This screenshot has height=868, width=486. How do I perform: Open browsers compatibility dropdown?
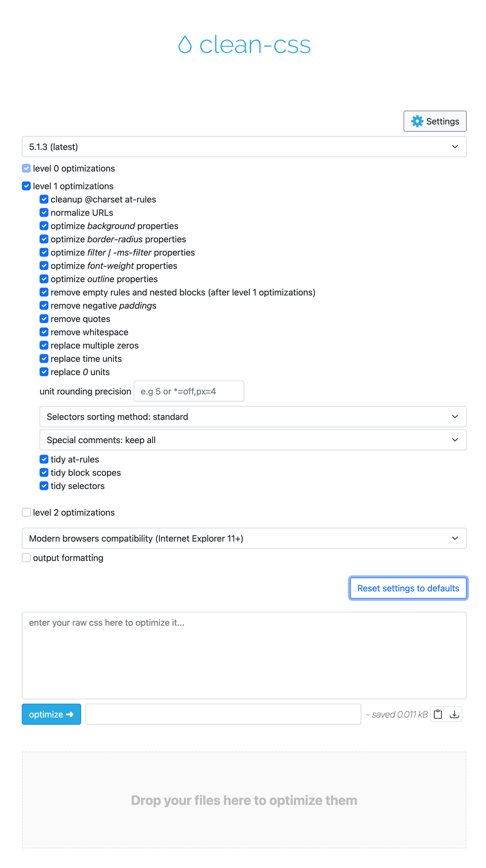pyautogui.click(x=244, y=539)
